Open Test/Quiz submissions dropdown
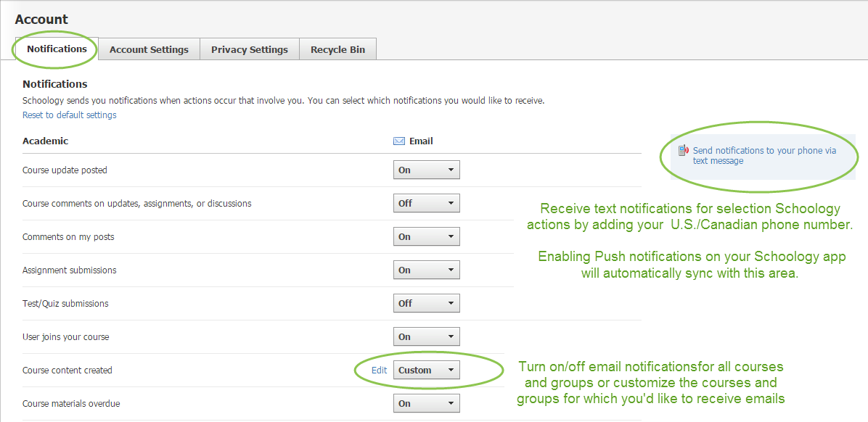The image size is (868, 422). coord(426,303)
